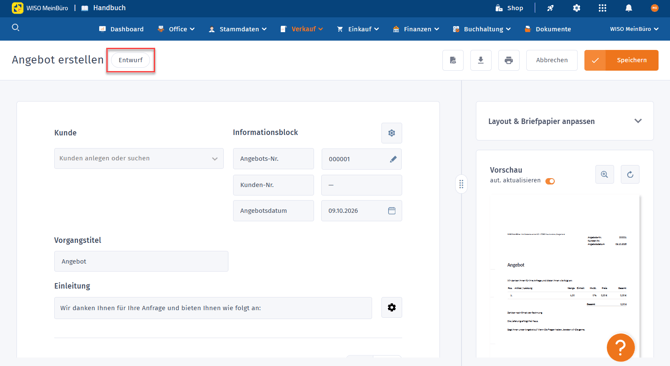This screenshot has height=366, width=670.
Task: Open Einleitung gear settings
Action: coord(391,307)
